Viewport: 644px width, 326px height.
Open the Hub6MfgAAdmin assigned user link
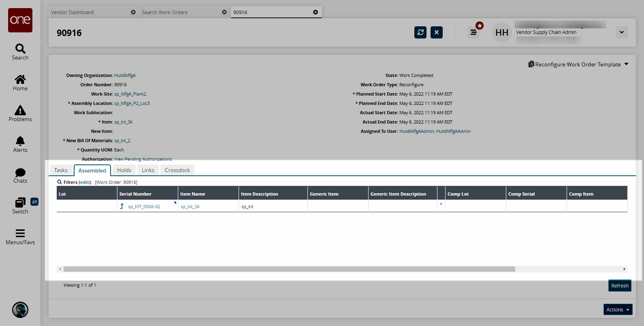pos(435,131)
